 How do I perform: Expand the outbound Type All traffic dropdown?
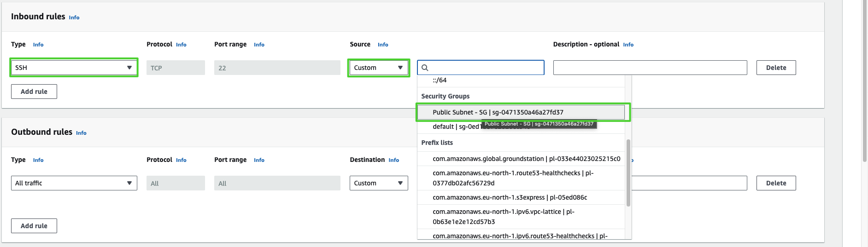coord(74,183)
